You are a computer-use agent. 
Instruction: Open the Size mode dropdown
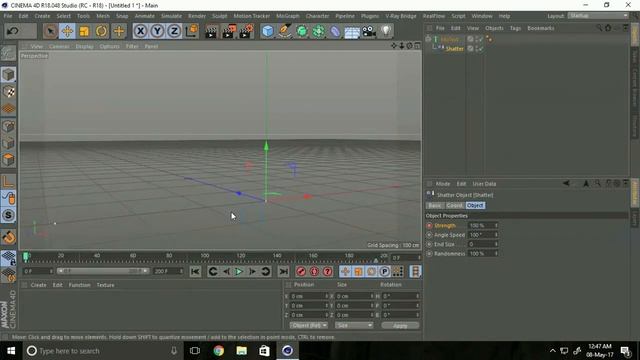pyautogui.click(x=354, y=325)
